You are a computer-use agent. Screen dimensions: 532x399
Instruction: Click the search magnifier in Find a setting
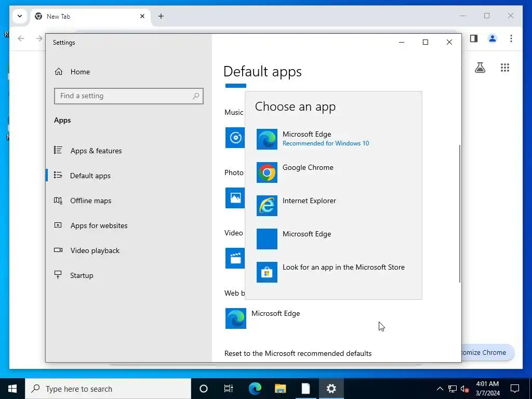[x=196, y=96]
